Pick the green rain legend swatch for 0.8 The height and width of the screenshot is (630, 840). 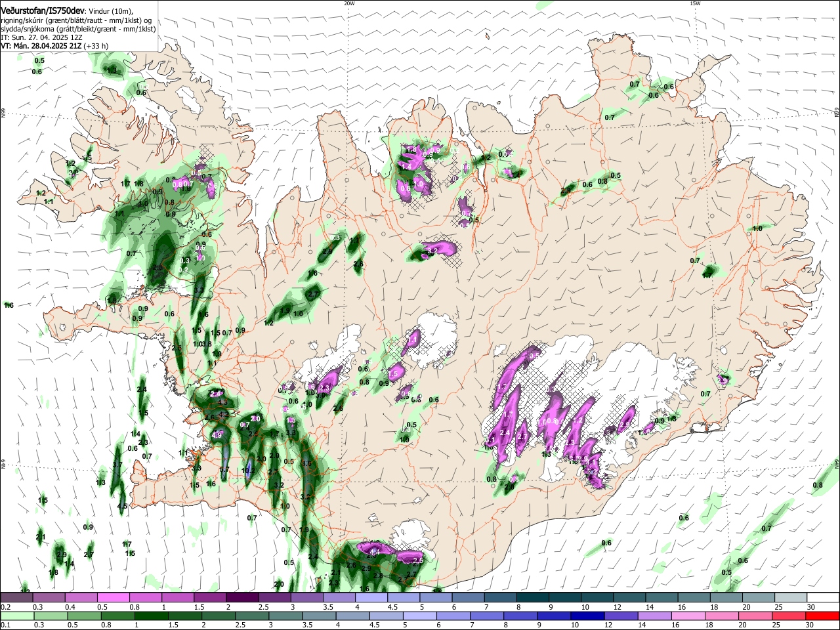(x=117, y=616)
